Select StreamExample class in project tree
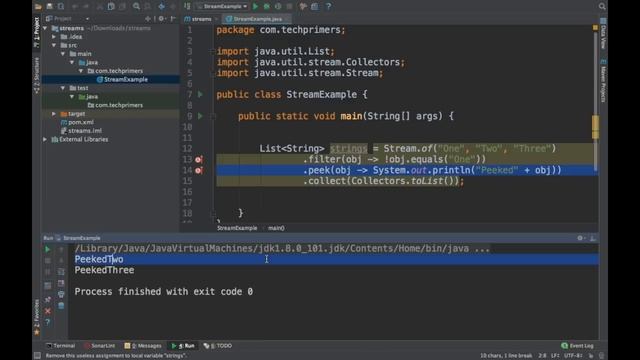 122,80
